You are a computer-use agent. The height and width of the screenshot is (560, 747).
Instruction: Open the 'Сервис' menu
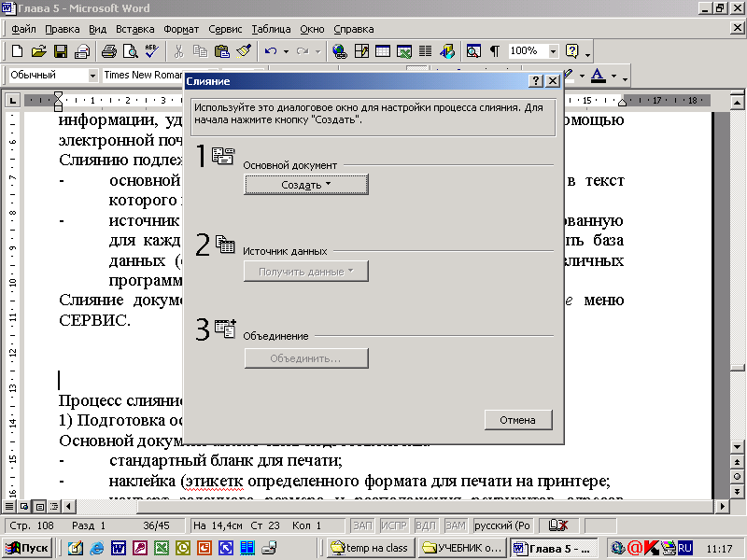[225, 29]
